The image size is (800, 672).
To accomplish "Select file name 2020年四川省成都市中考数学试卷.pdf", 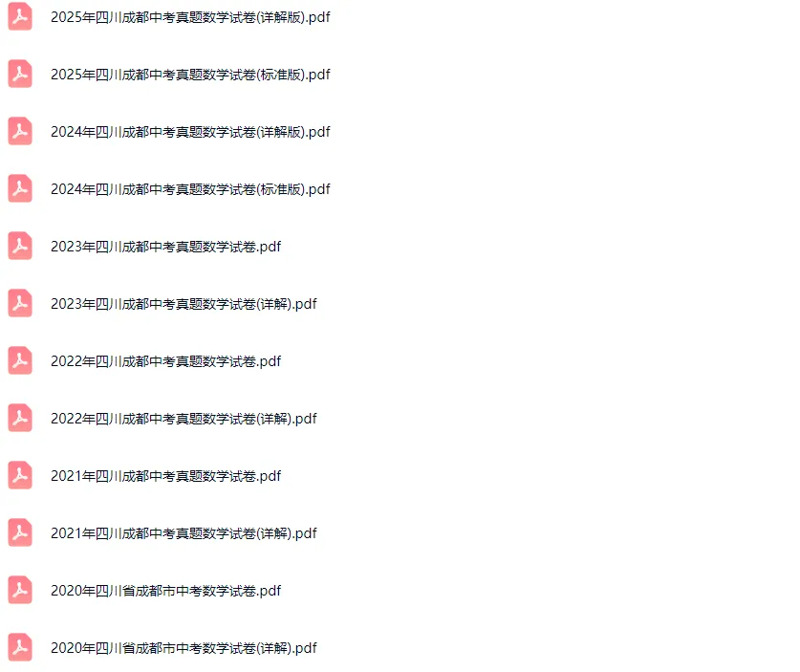I will 165,591.
